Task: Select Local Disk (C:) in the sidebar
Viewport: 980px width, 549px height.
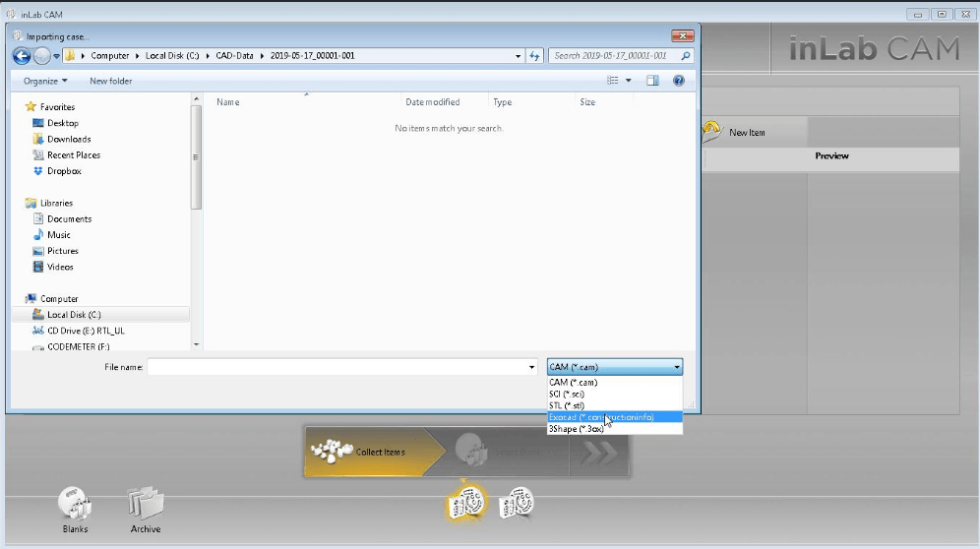Action: click(100, 315)
